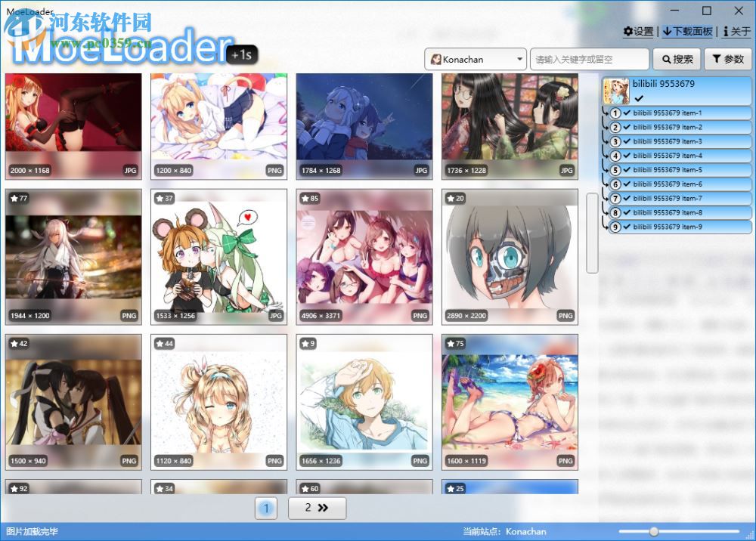Open the 设置 settings gear
This screenshot has height=541, width=756.
[x=638, y=31]
